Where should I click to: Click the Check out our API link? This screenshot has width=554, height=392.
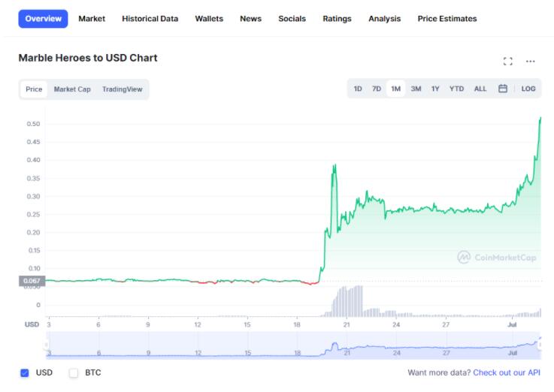pyautogui.click(x=506, y=372)
